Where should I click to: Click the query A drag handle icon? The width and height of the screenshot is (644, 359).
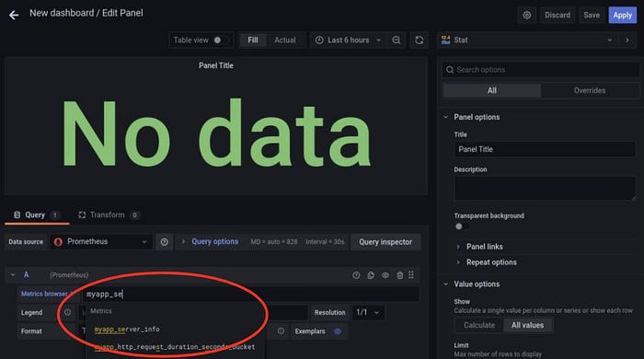[411, 275]
